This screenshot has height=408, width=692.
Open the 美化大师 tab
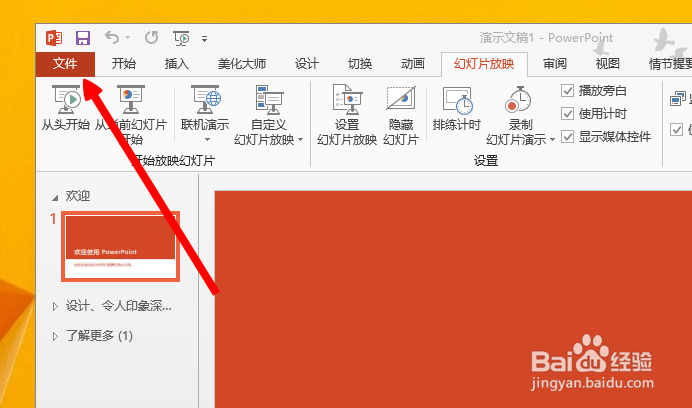(242, 64)
